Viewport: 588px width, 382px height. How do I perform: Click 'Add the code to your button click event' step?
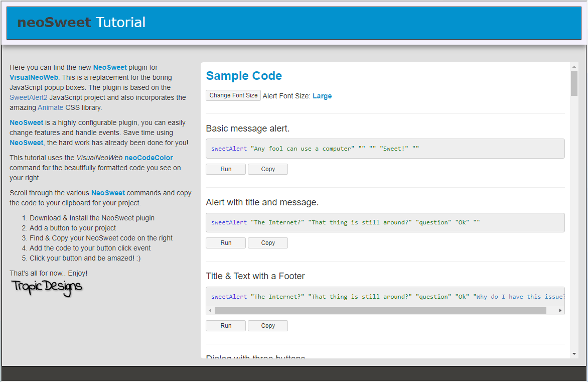point(90,248)
